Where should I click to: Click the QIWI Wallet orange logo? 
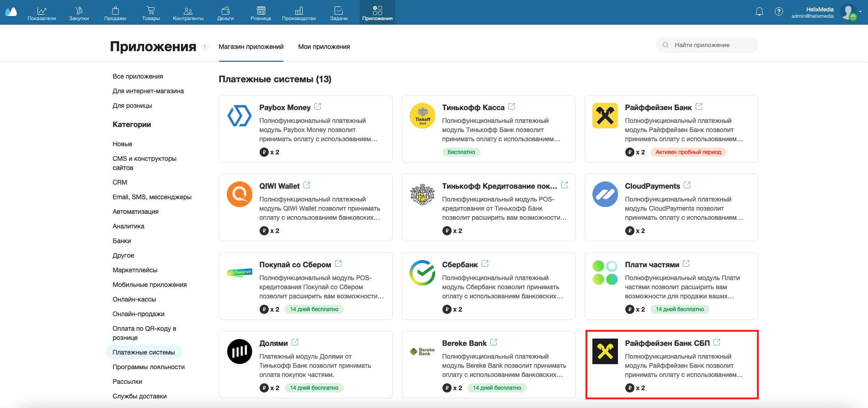240,194
